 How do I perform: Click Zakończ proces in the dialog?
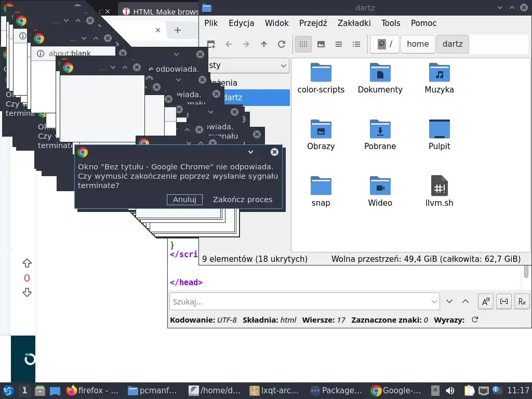pos(243,199)
